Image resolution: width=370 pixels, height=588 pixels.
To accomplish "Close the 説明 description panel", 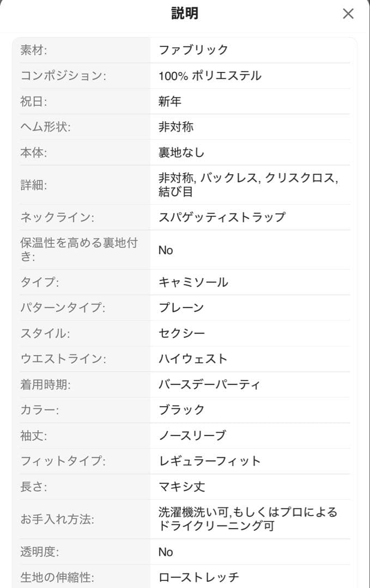I will pos(348,14).
